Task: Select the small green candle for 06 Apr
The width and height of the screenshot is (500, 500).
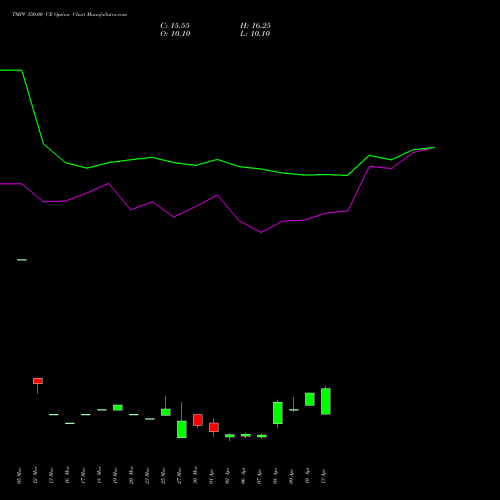Action: [246, 435]
